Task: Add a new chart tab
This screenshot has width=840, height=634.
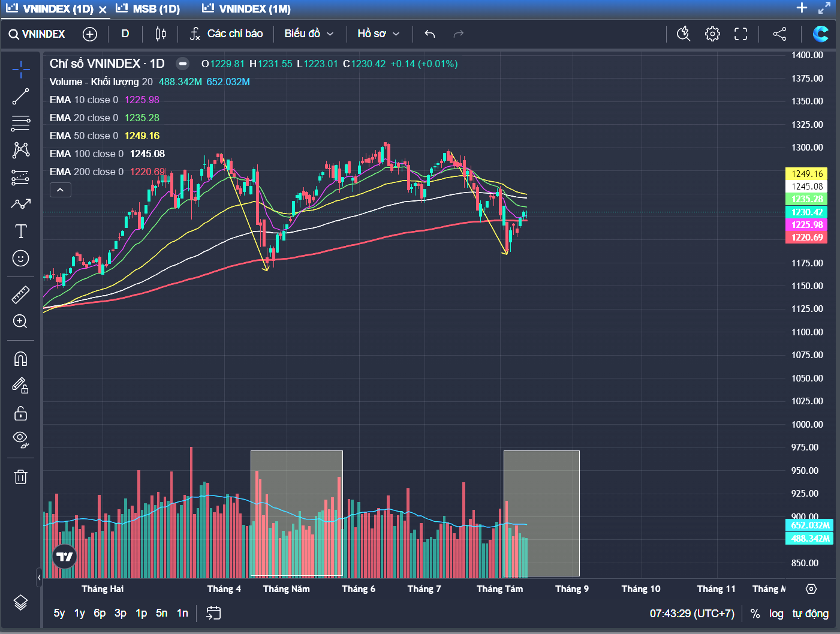Action: point(802,8)
